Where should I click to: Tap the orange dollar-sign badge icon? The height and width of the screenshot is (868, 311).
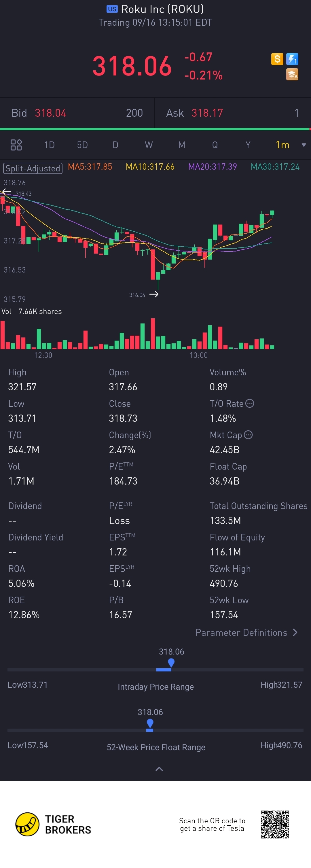pyautogui.click(x=277, y=59)
